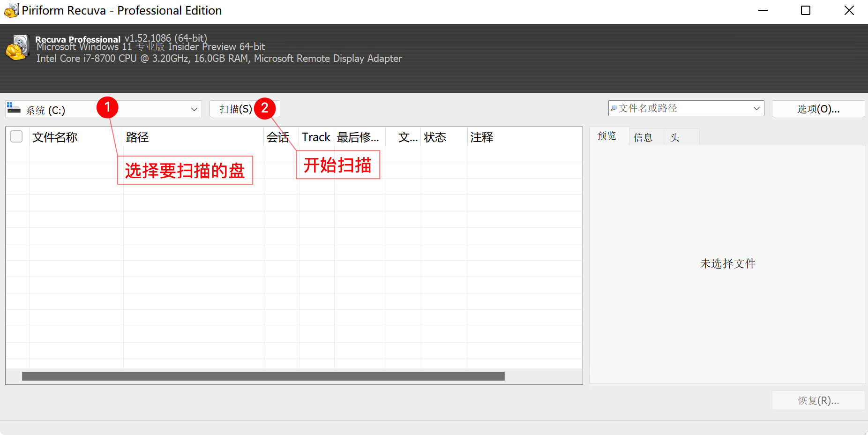
Task: Open the 选项(O)... options button
Action: pos(818,109)
